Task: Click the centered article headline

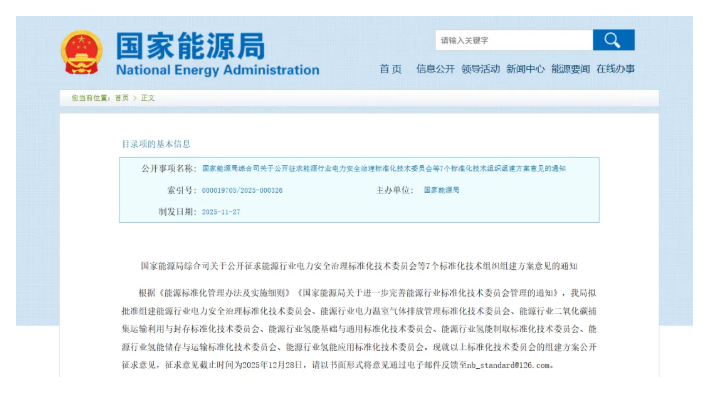Action: pos(359,266)
